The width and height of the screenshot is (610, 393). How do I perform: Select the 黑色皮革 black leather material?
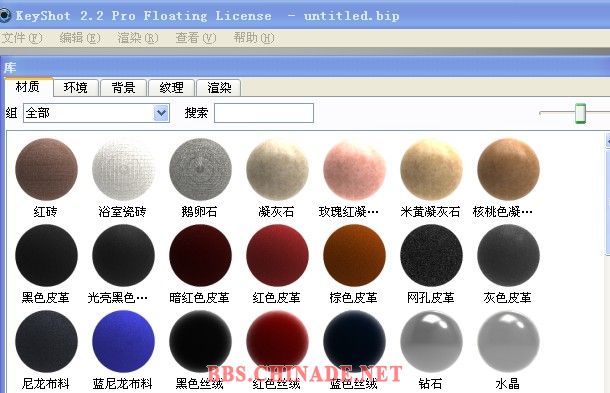tap(46, 256)
